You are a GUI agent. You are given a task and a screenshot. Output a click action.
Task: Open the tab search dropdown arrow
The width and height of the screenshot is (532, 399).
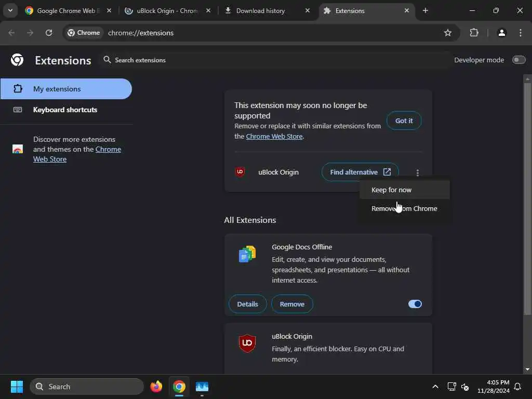(x=10, y=10)
